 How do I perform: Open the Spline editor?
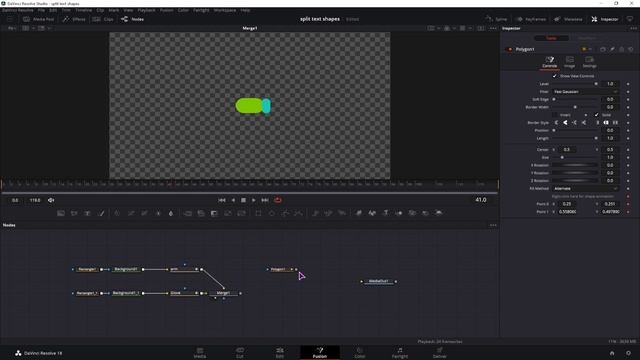coord(496,19)
